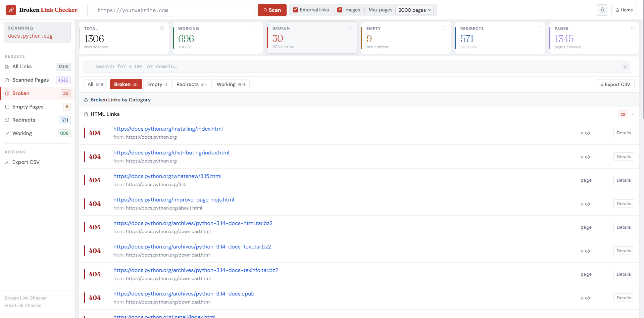The height and width of the screenshot is (318, 644).
Task: Open the Max pages dropdown
Action: click(415, 10)
